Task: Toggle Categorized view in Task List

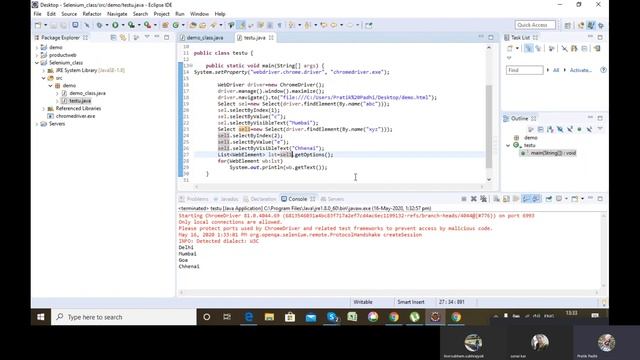Action: [x=529, y=49]
